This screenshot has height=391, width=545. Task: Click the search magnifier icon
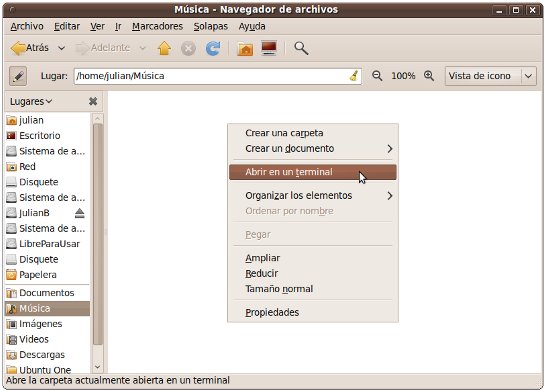pyautogui.click(x=301, y=48)
